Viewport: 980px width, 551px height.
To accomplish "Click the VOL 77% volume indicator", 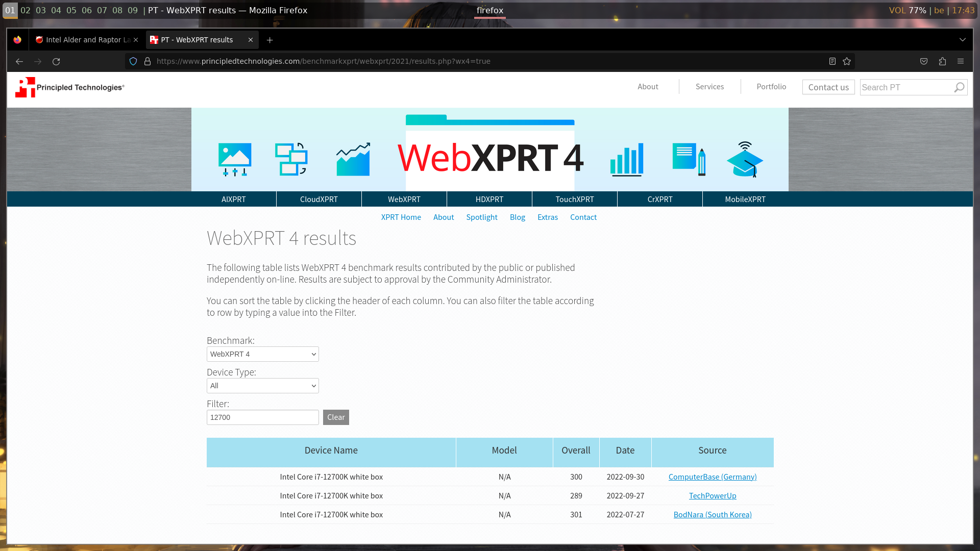I will click(x=908, y=10).
